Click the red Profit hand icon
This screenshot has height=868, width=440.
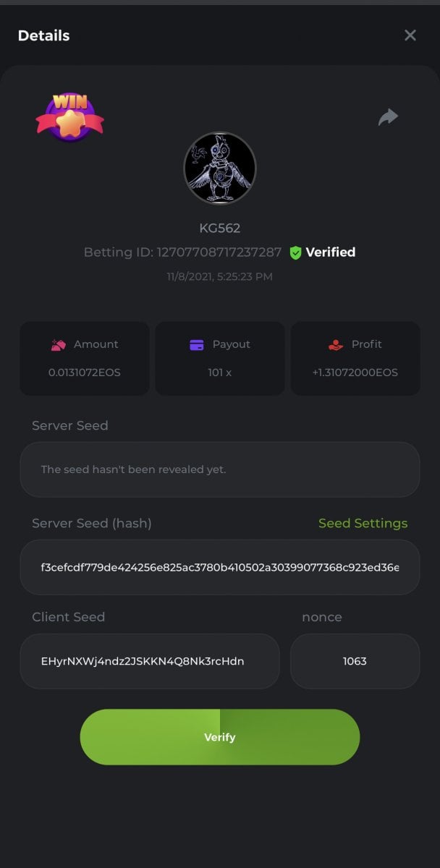335,345
